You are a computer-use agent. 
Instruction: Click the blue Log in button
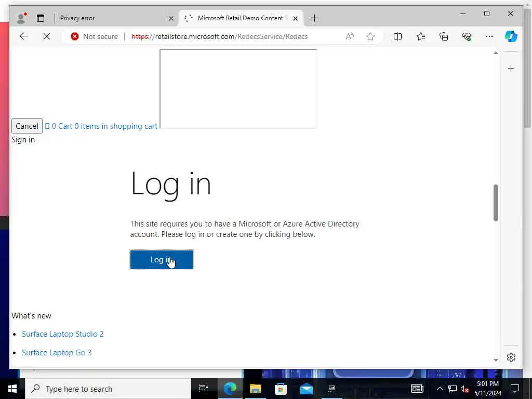pyautogui.click(x=162, y=260)
